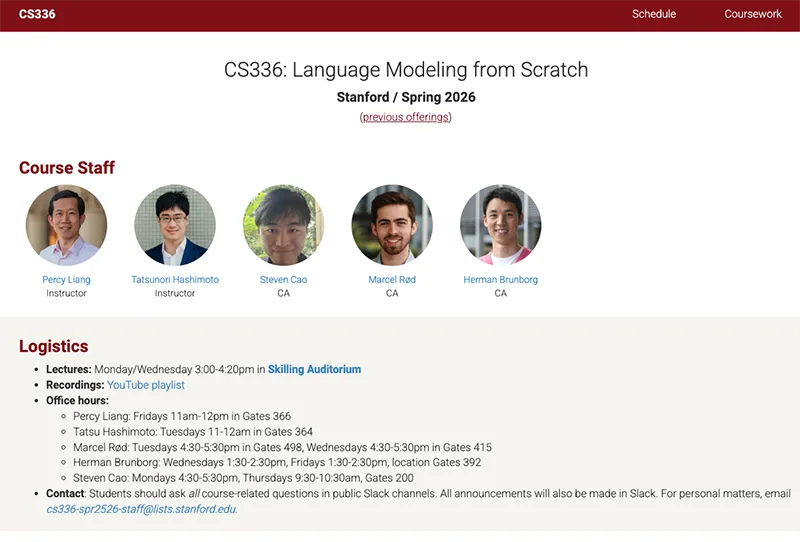Click the page title 'CS336: Language Modeling from Scratch'
Viewport: 800px width, 542px height.
406,69
